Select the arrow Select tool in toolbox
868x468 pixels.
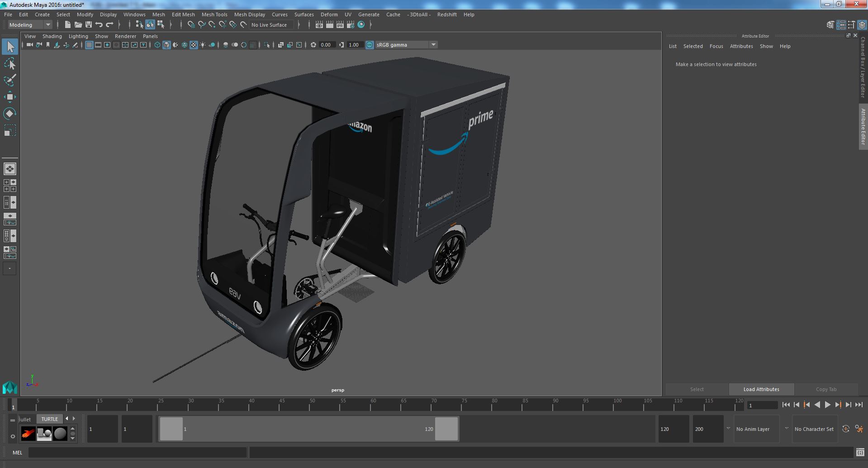[x=10, y=47]
